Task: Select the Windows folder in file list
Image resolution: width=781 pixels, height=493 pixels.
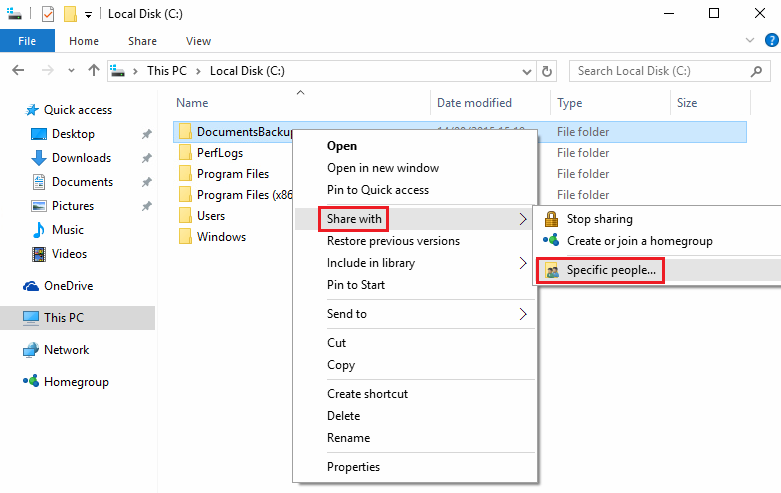Action: point(221,237)
